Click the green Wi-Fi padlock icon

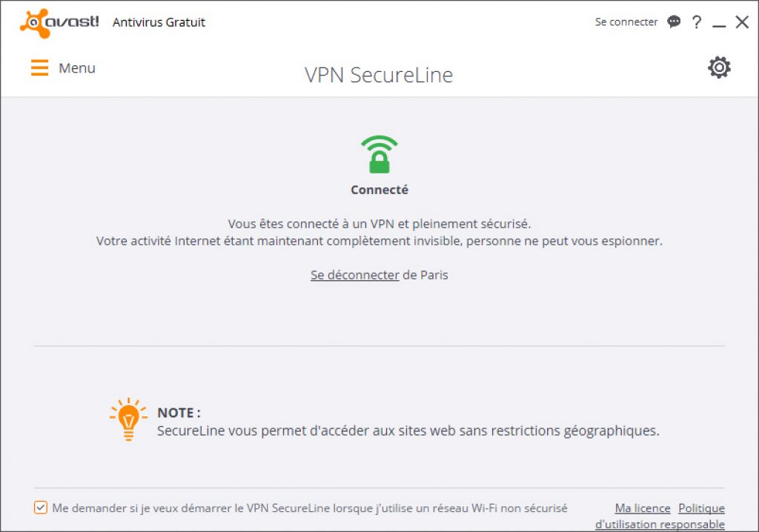pos(379,154)
